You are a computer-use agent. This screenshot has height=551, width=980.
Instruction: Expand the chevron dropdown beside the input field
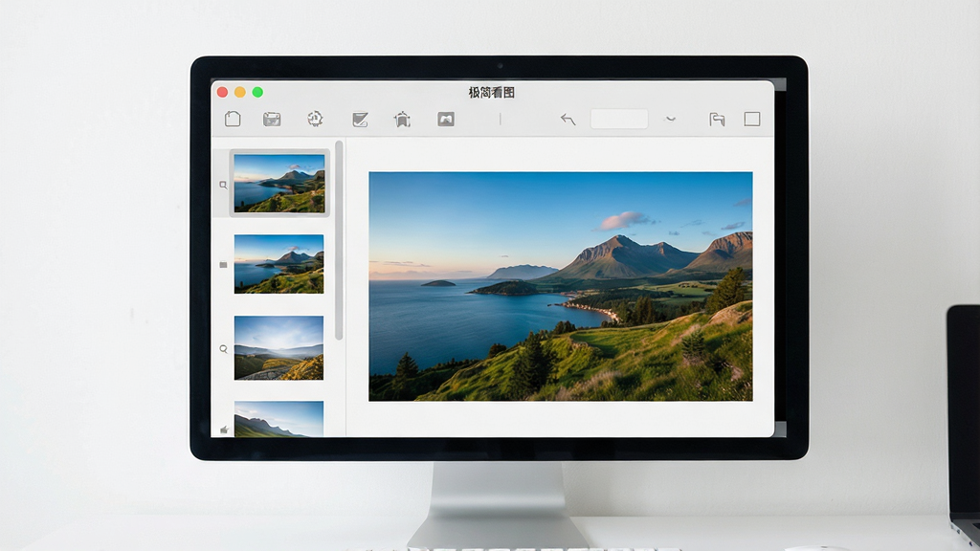671,119
